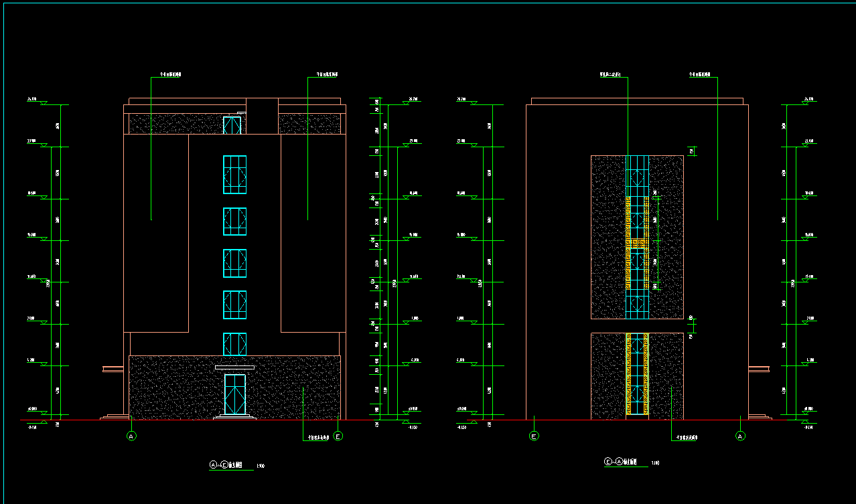Select axis bubble A under left elevation

click(x=131, y=436)
